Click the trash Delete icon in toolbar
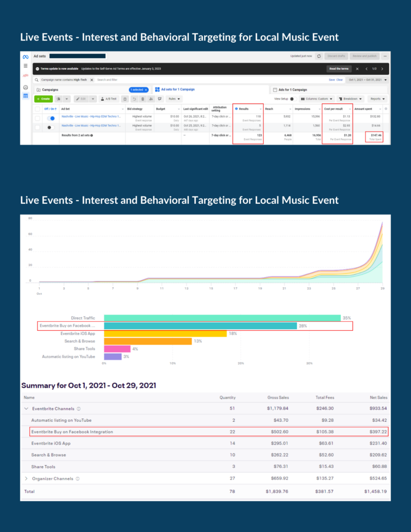Viewport: 411px width, 532px height. (x=143, y=99)
